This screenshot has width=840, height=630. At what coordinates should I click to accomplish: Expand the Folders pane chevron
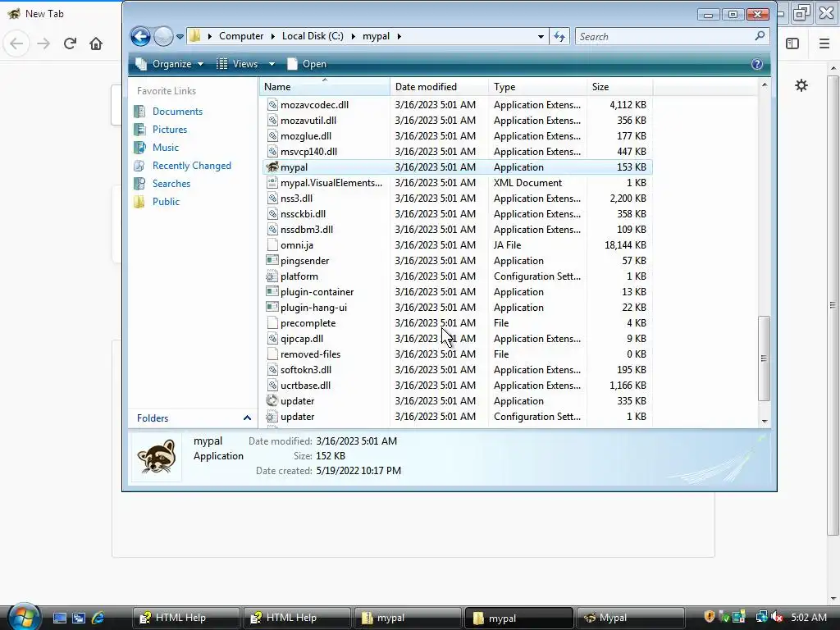(x=247, y=418)
